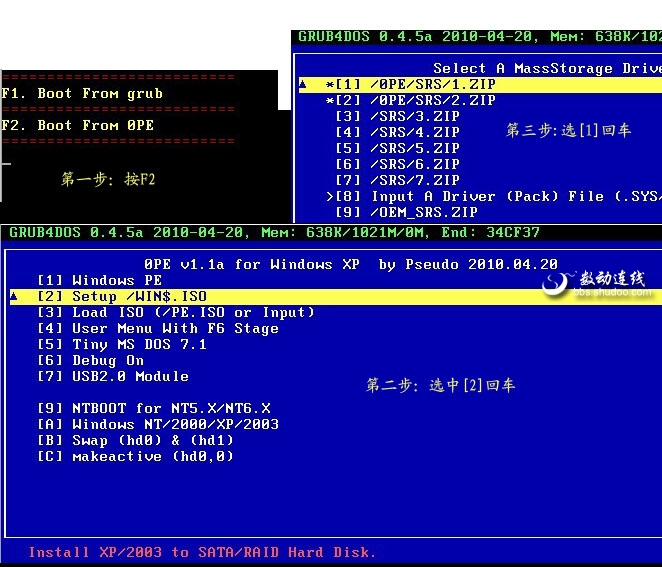
Task: Select F2. Boot From 0PE option
Action: 77,125
